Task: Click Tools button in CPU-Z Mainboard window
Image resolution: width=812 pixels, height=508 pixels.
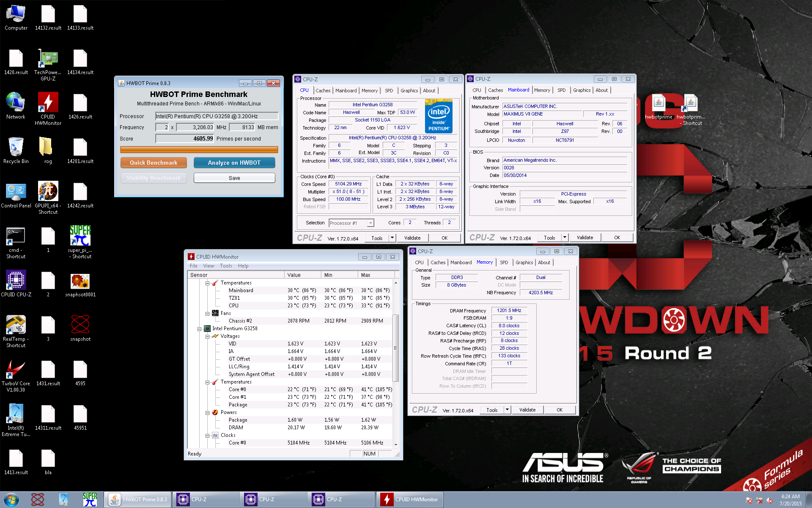Action: (x=549, y=237)
